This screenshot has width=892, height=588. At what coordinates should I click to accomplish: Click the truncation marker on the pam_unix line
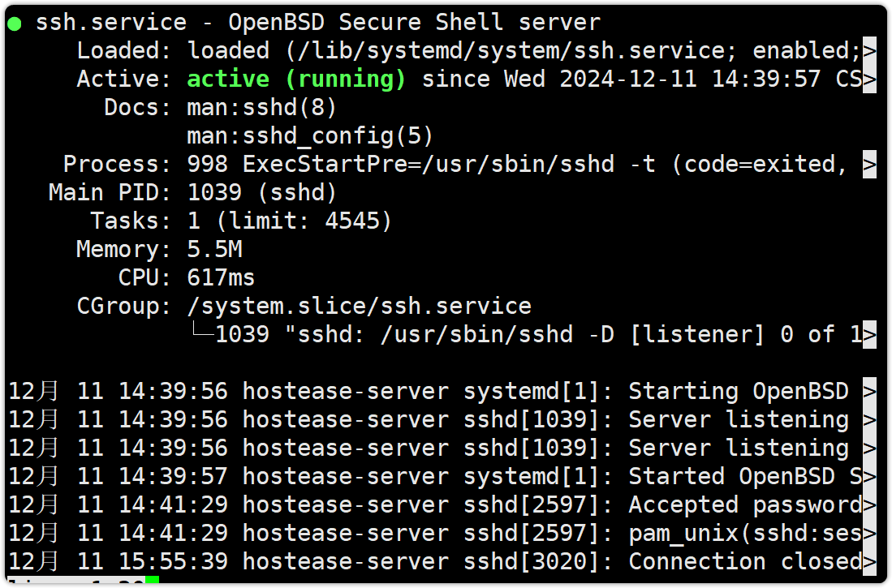pos(869,533)
